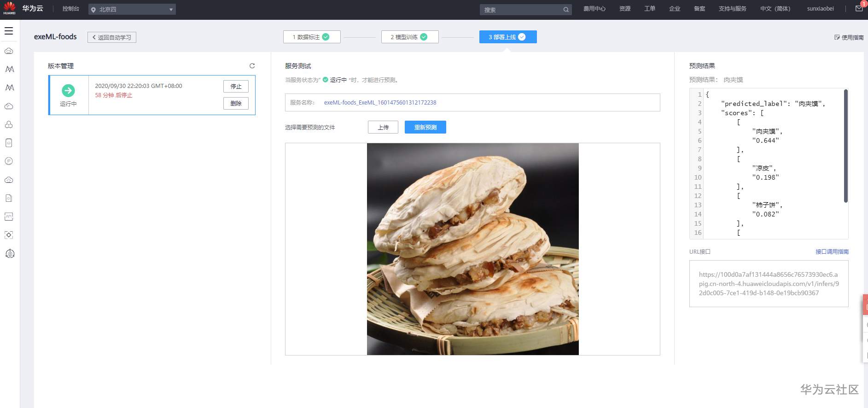Open the hamburger menu in sidebar
Screen dimensions: 868x408
pyautogui.click(x=9, y=31)
